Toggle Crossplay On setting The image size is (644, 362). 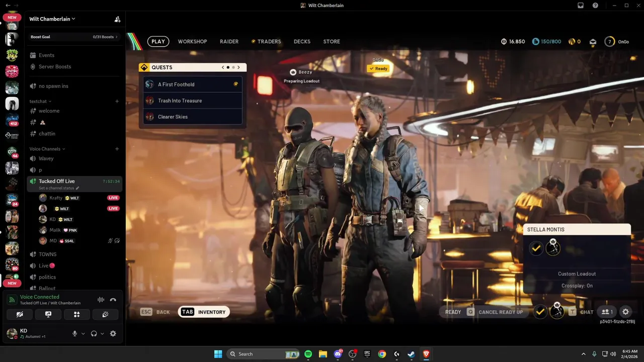pos(577,286)
